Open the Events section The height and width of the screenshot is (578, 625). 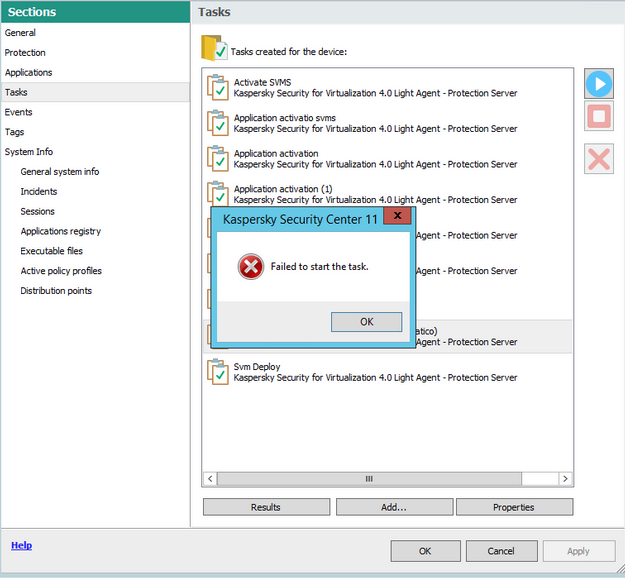point(18,112)
